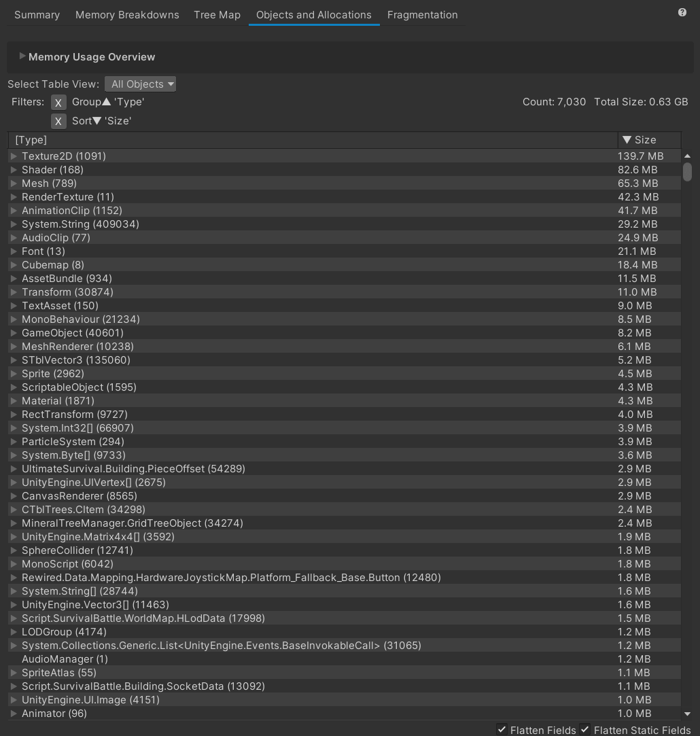Toggle the Flatten Static Fields checkbox
700x736 pixels.
point(585,729)
